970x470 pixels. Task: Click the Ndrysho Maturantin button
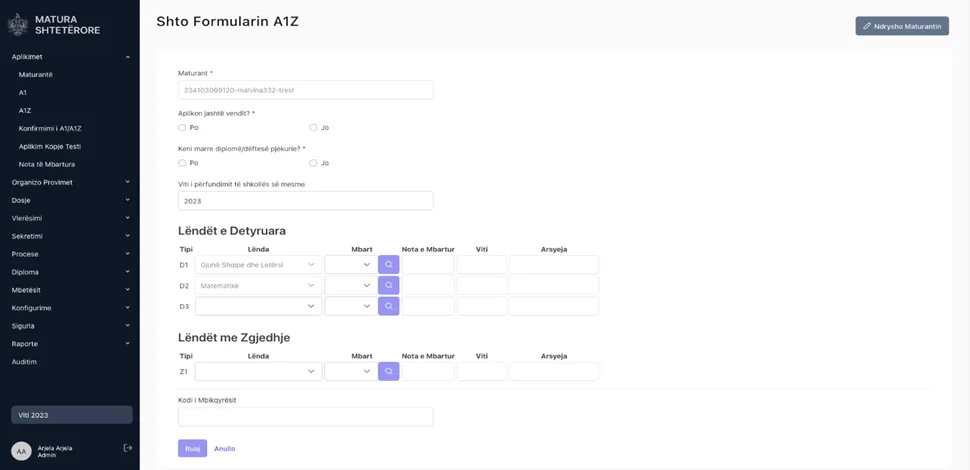902,26
